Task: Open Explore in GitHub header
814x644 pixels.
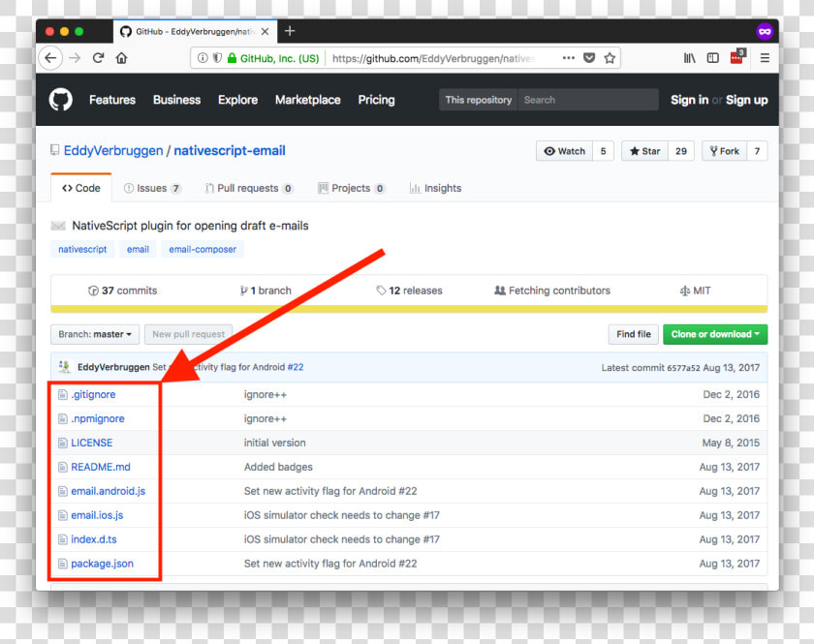Action: 237,100
